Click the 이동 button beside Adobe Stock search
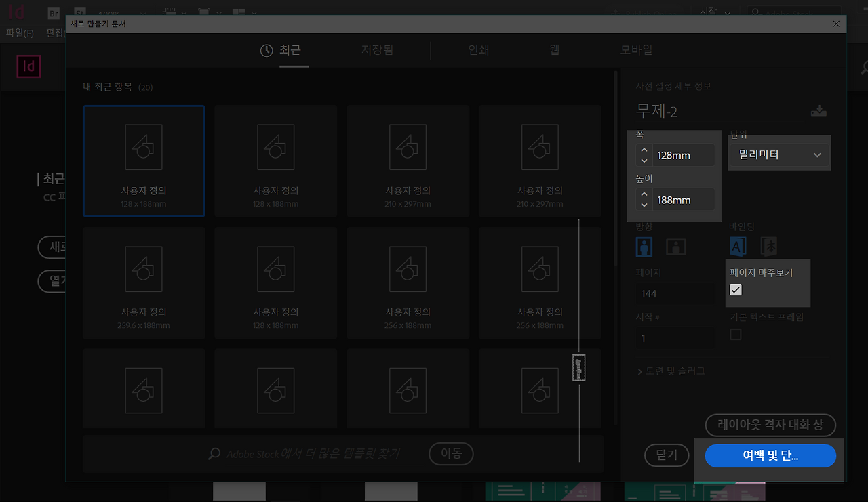This screenshot has width=868, height=502. (x=452, y=454)
